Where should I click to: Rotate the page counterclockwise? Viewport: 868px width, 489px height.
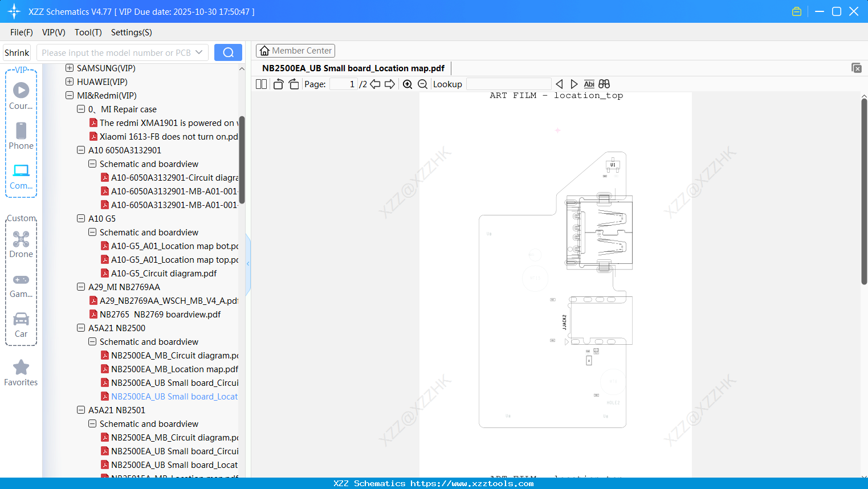[278, 84]
